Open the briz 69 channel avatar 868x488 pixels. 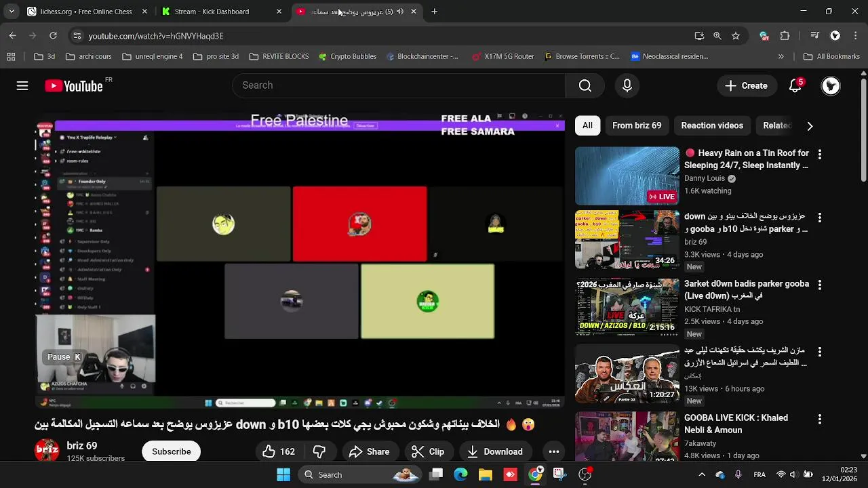(x=47, y=451)
